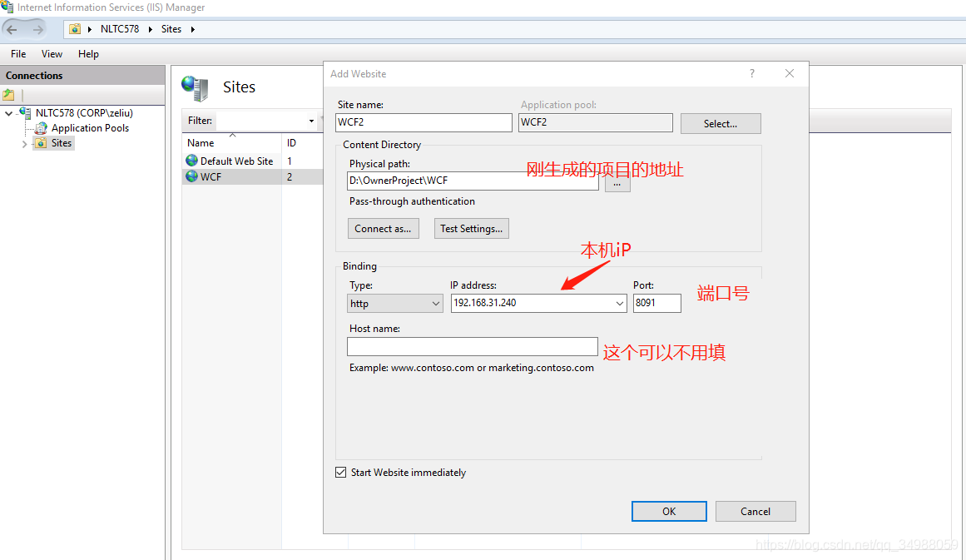
Task: Click NLTC578 in the address breadcrumb
Action: coord(120,29)
